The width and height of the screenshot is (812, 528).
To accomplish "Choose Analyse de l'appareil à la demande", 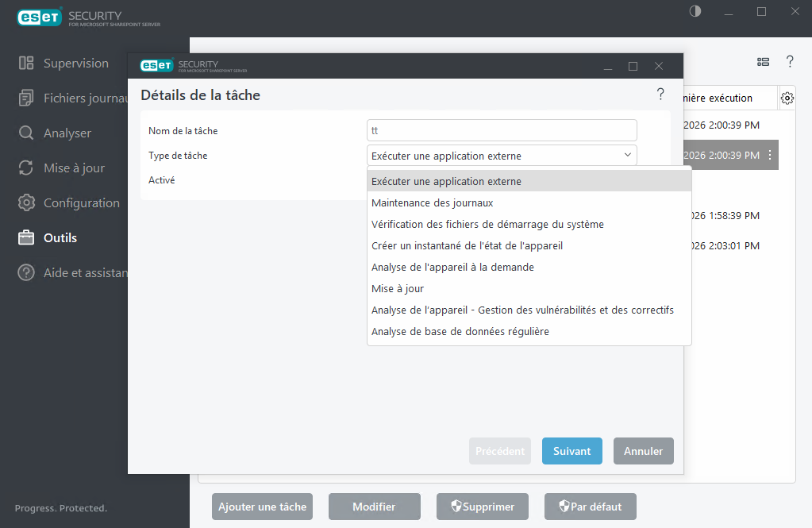I will [529, 268].
